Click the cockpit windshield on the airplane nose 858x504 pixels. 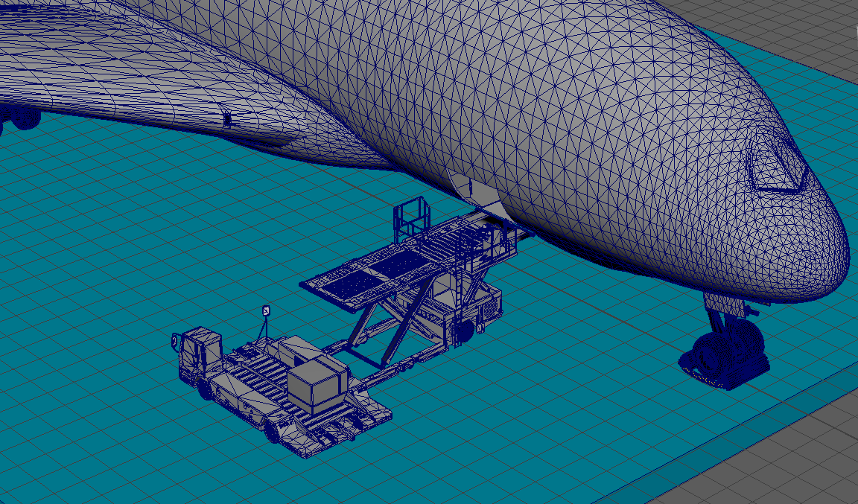778,162
